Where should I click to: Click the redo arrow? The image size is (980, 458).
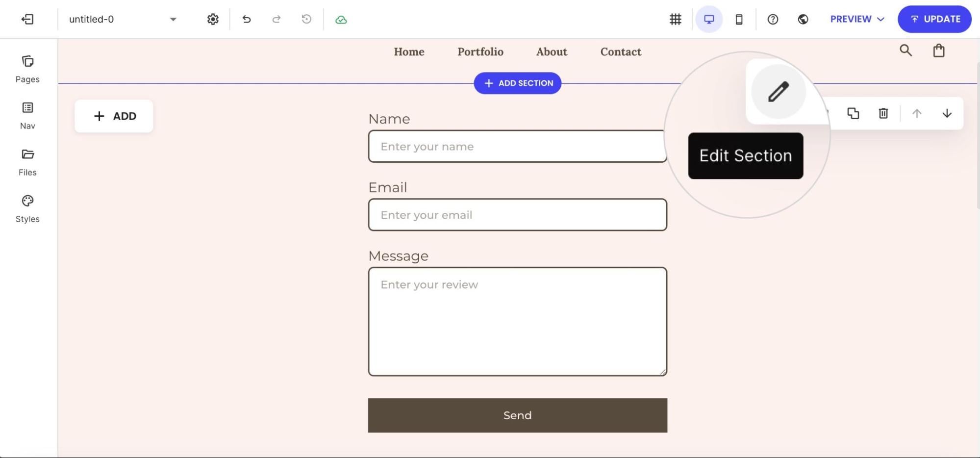pyautogui.click(x=276, y=19)
